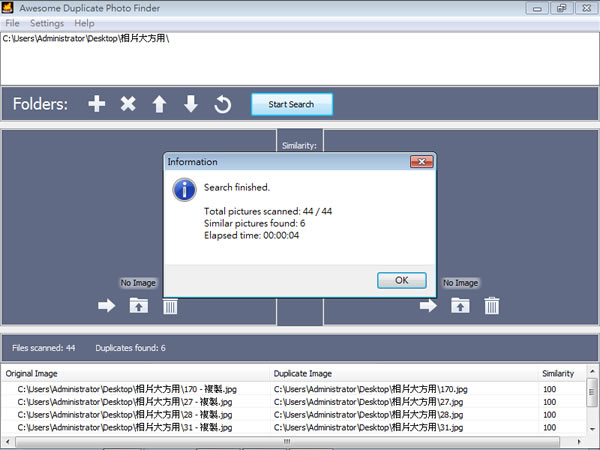600x450 pixels.
Task: Click the right pane move arrow icon
Action: coord(428,306)
